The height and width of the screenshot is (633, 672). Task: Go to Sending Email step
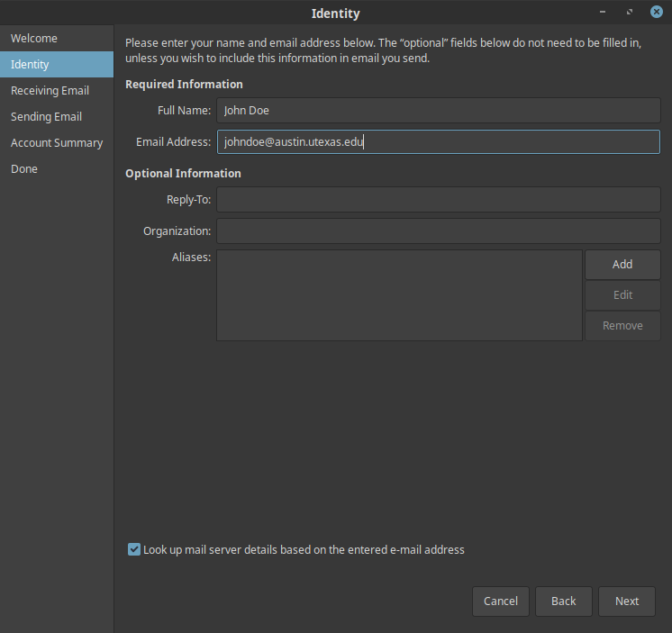coord(57,116)
